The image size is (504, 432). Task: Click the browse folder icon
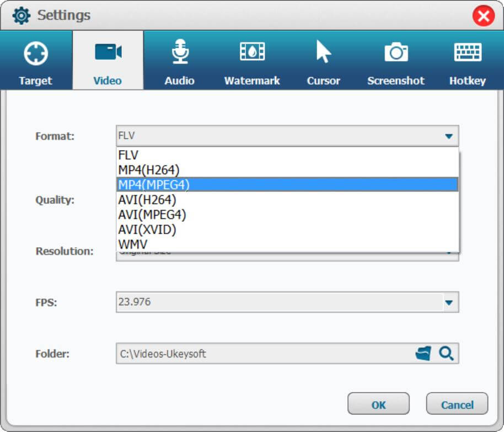click(423, 354)
